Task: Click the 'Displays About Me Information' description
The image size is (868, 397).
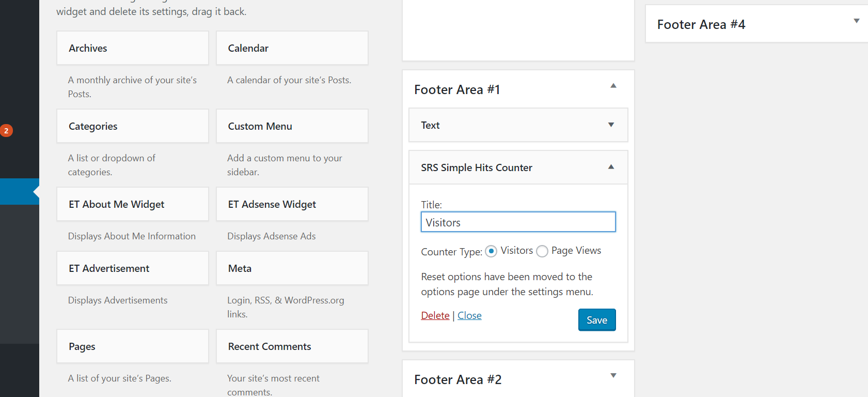Action: (132, 236)
